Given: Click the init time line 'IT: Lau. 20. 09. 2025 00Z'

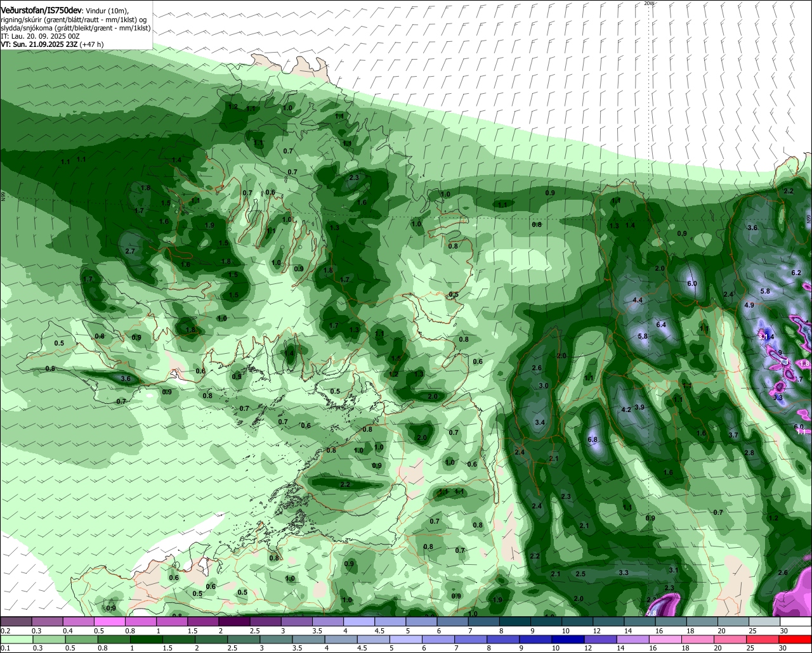Looking at the screenshot, I should [x=40, y=36].
